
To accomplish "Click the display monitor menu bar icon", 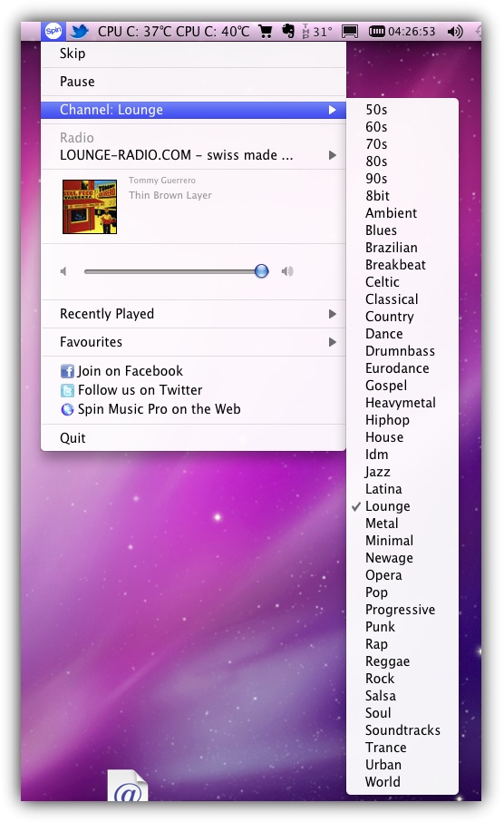I will (x=350, y=32).
